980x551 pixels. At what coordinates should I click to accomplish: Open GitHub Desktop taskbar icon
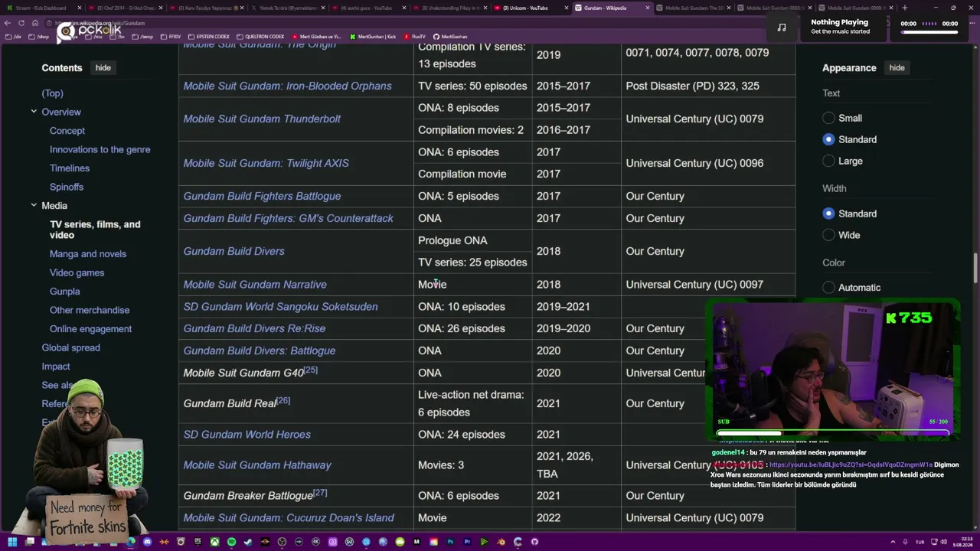click(534, 542)
